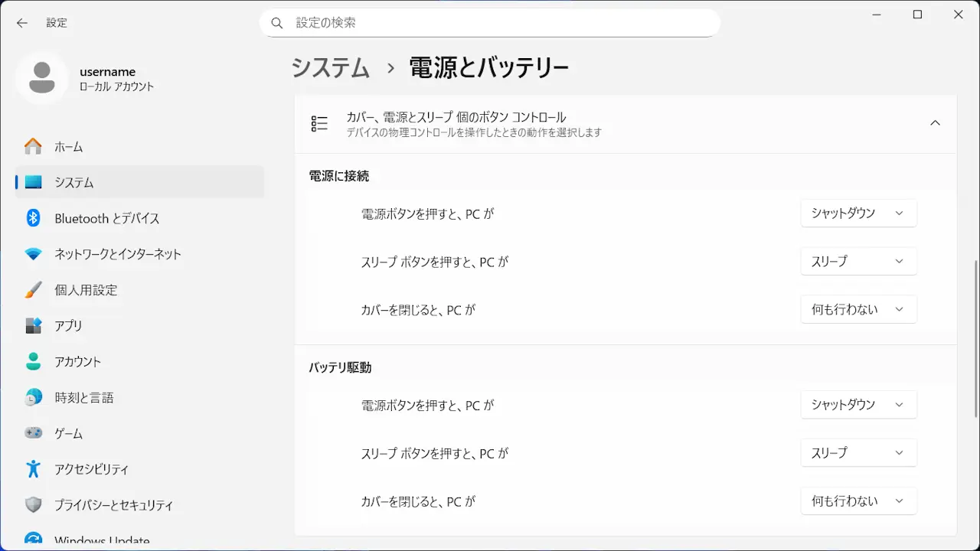The width and height of the screenshot is (980, 551).
Task: Open 電源に接続 sleep button action dropdown
Action: point(858,261)
